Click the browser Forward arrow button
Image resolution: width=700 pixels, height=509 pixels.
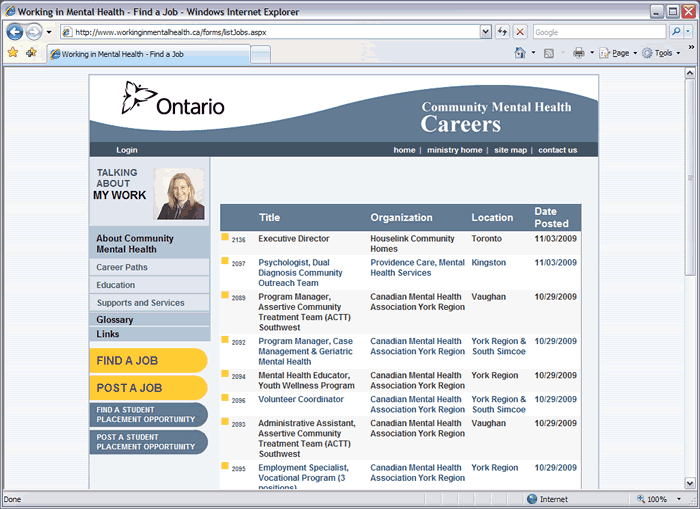pos(34,32)
